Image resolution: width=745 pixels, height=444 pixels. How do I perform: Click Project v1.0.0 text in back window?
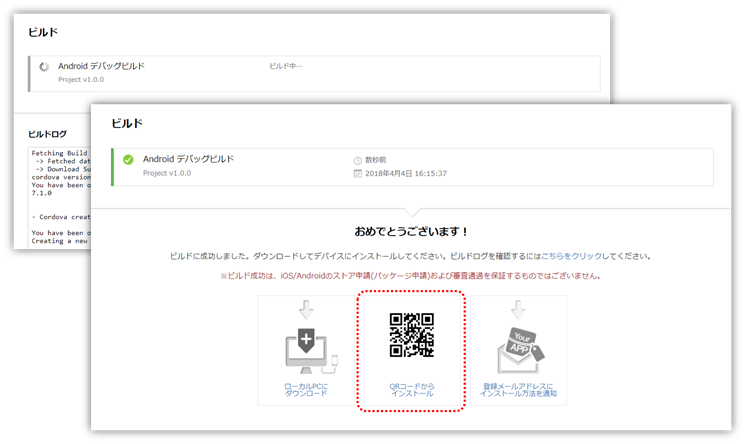81,79
